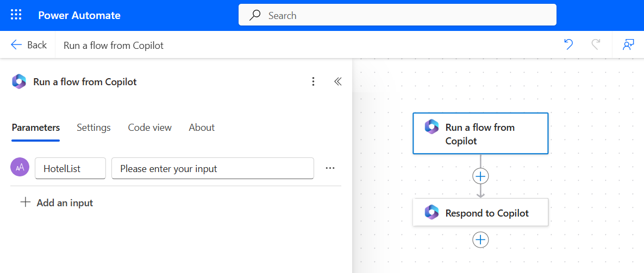Click the Redo arrow icon
The width and height of the screenshot is (644, 273).
click(596, 45)
